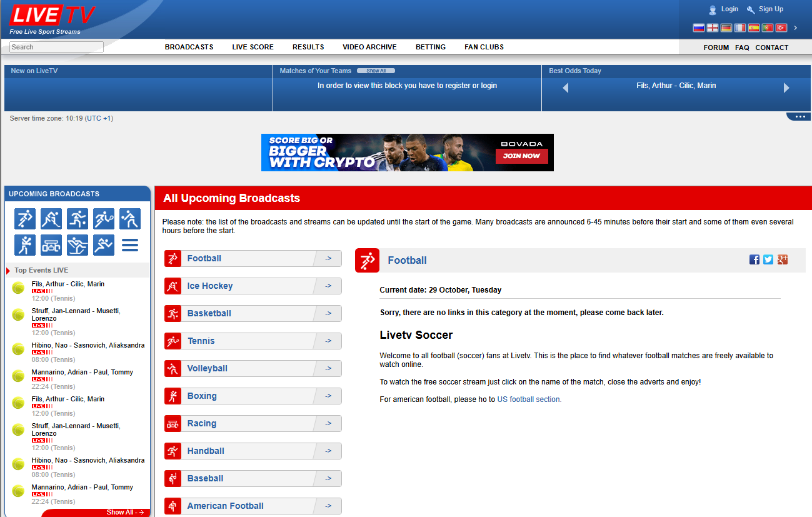Share page via the Facebook icon
Image resolution: width=812 pixels, height=517 pixels.
[754, 259]
